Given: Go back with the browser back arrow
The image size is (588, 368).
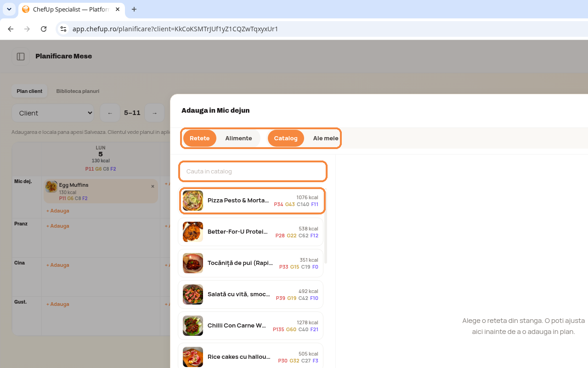Looking at the screenshot, I should click(11, 29).
